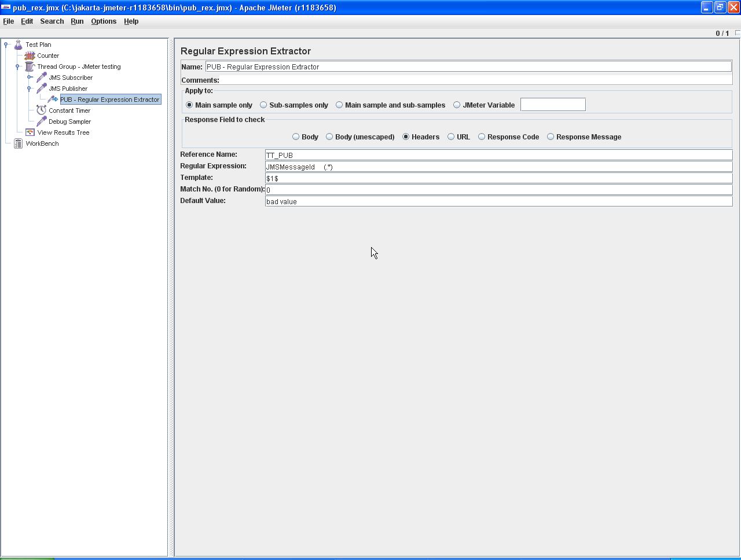Image resolution: width=741 pixels, height=560 pixels.
Task: Select the Sub-samples only radio button
Action: [x=263, y=105]
